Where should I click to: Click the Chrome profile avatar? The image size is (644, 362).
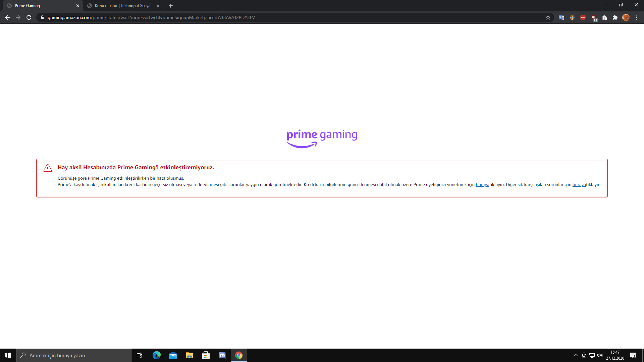click(626, 17)
